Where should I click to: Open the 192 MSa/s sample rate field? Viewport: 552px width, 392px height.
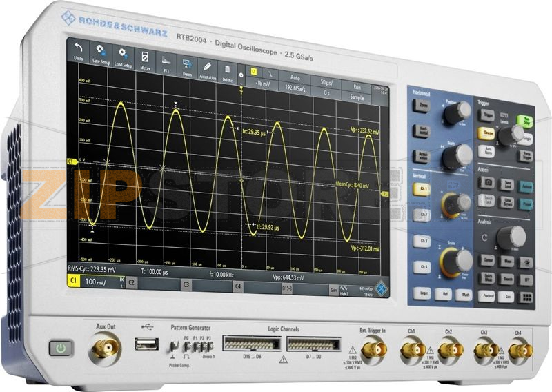[295, 88]
